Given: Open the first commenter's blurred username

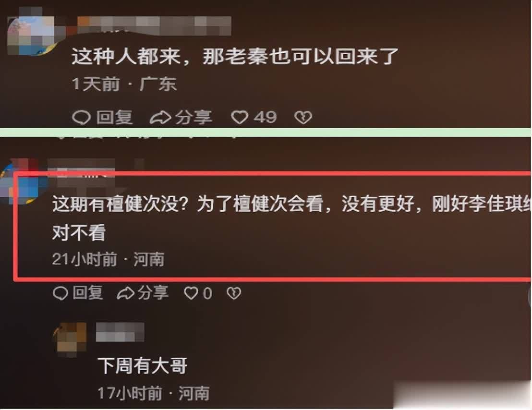Looking at the screenshot, I should click(155, 25).
